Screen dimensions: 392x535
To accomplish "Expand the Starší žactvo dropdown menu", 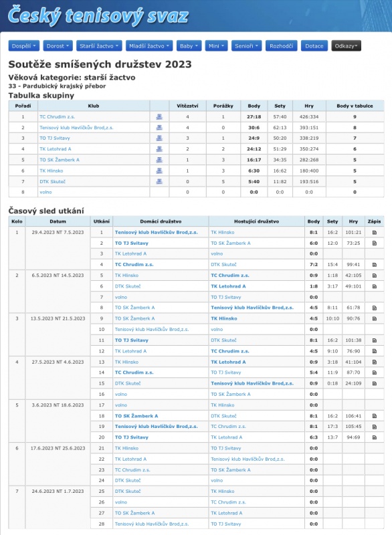I will (x=99, y=45).
